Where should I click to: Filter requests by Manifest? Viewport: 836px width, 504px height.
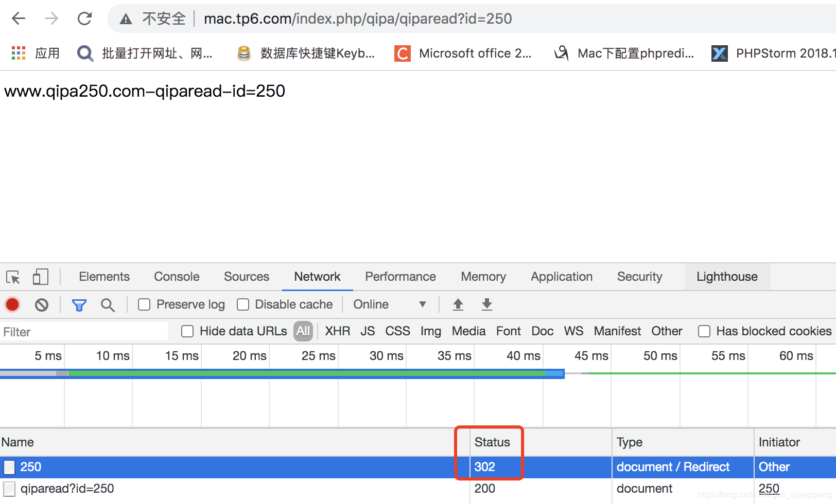(x=617, y=331)
